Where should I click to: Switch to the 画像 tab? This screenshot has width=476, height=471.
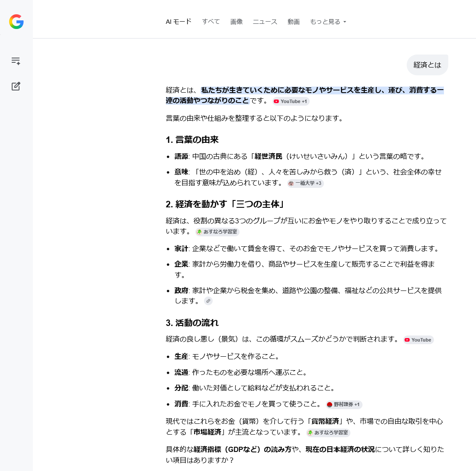(236, 22)
